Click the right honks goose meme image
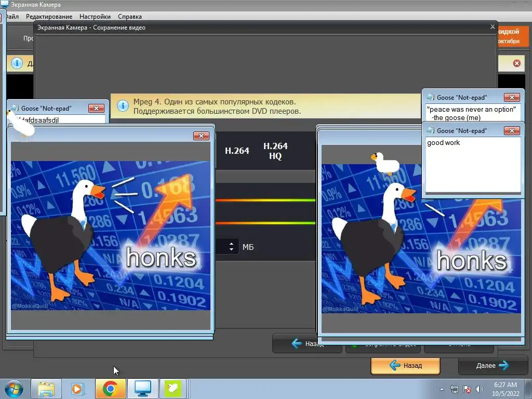This screenshot has height=399, width=532. coord(421,238)
